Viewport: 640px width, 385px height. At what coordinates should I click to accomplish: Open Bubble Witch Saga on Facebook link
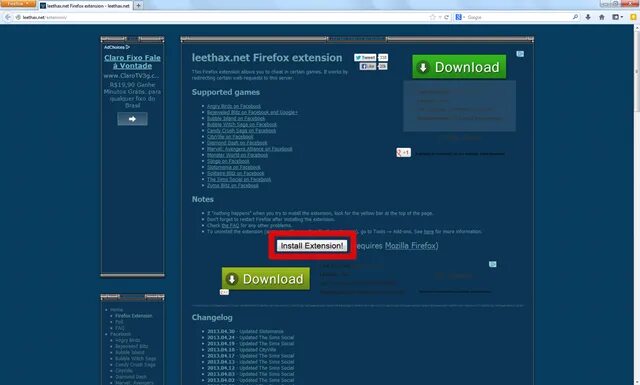click(x=242, y=125)
